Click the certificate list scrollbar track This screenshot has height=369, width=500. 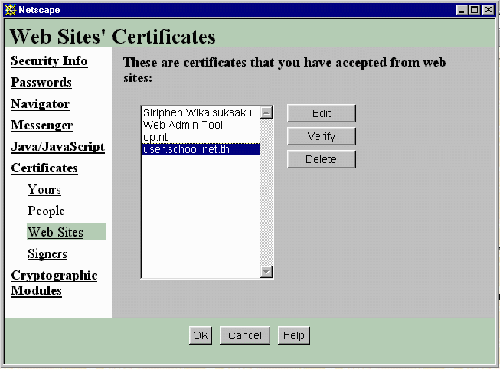tap(266, 192)
